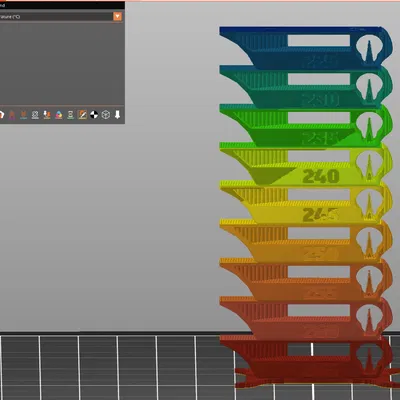The image size is (400, 400).
Task: Toggle color changes visibility icon
Action: [59, 115]
